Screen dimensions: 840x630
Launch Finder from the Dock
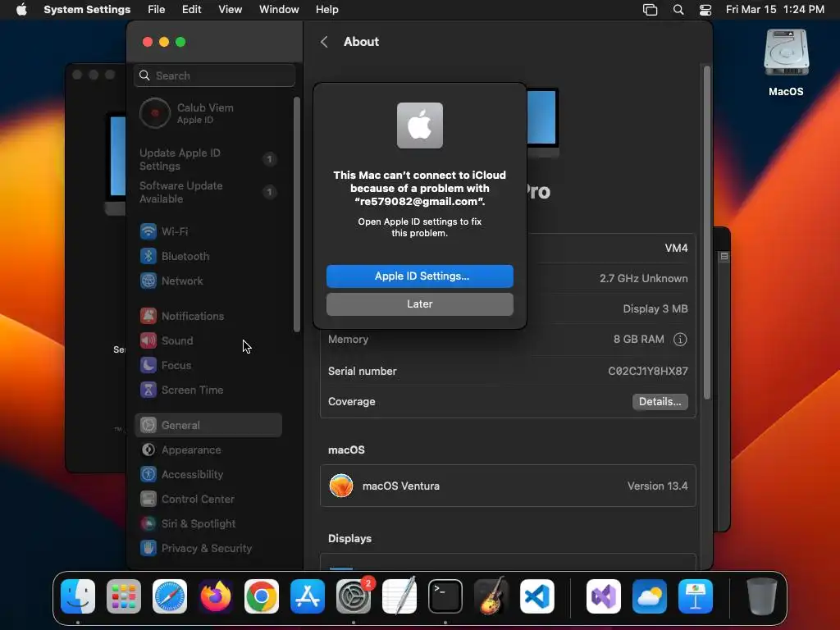click(78, 596)
